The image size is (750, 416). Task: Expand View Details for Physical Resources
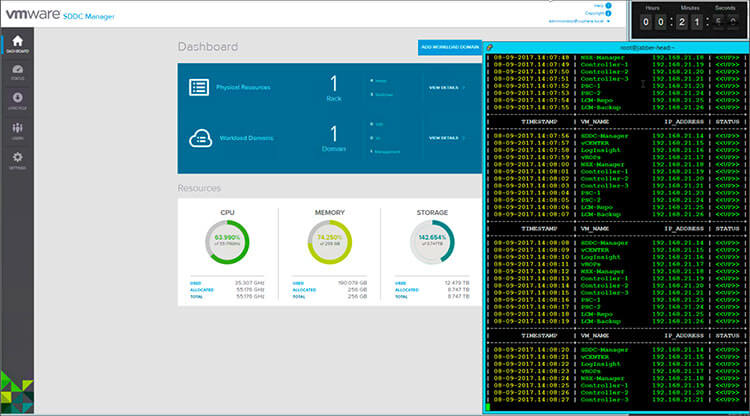446,88
